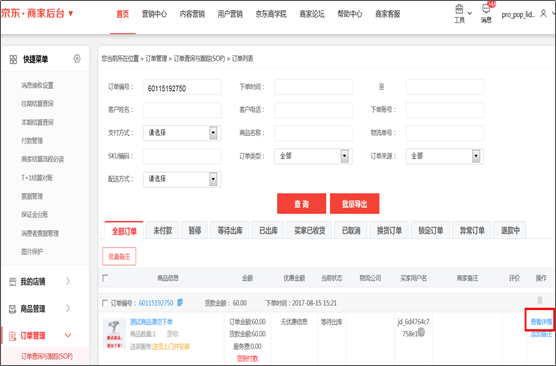Click the 查看详情 link
This screenshot has width=556, height=366.
[541, 322]
